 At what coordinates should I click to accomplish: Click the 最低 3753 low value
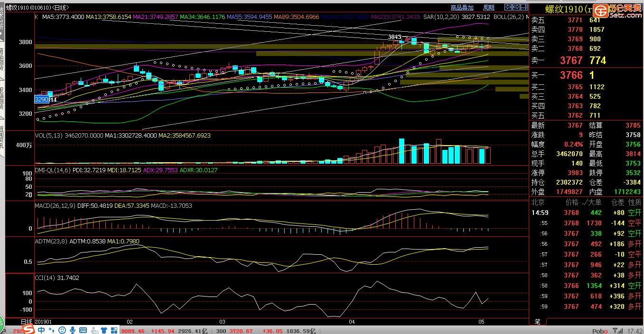[x=633, y=163]
